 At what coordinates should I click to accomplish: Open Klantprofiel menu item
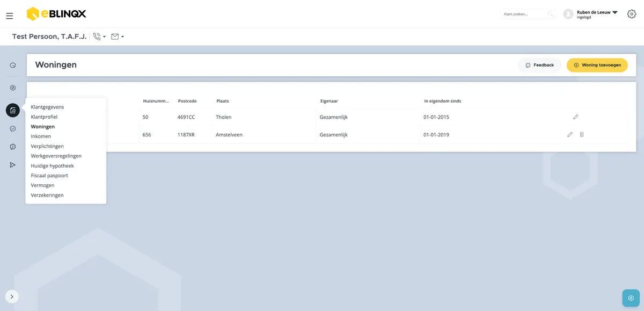click(x=44, y=117)
